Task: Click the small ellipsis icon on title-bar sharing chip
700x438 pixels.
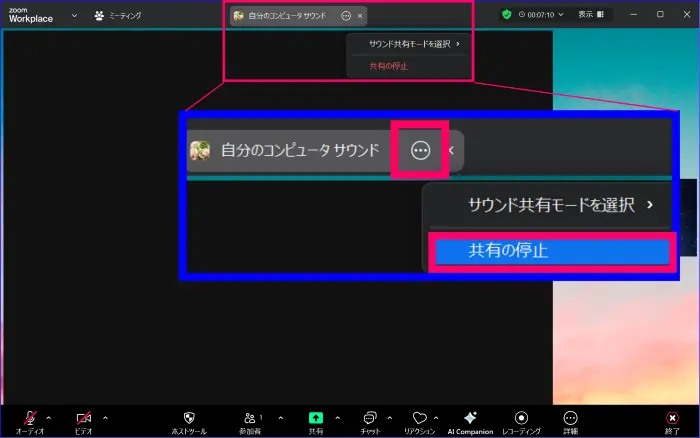Action: (346, 16)
